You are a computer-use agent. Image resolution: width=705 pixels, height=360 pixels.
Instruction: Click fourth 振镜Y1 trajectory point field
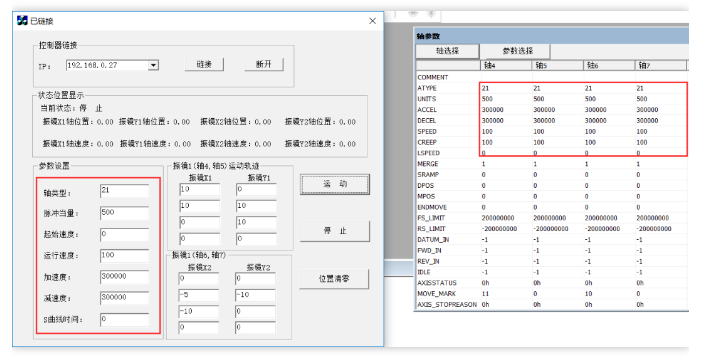coord(256,239)
